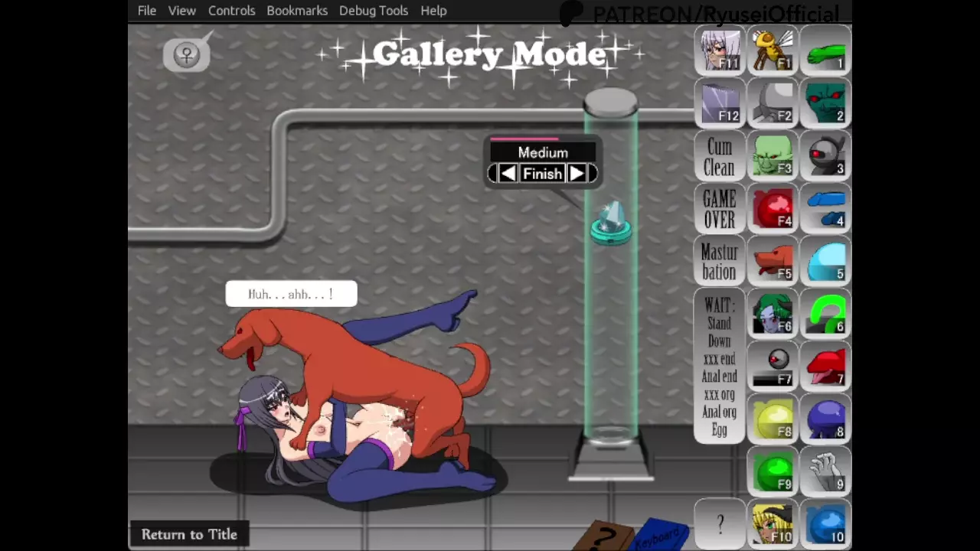
Task: Open the Debug Tools menu
Action: [373, 11]
